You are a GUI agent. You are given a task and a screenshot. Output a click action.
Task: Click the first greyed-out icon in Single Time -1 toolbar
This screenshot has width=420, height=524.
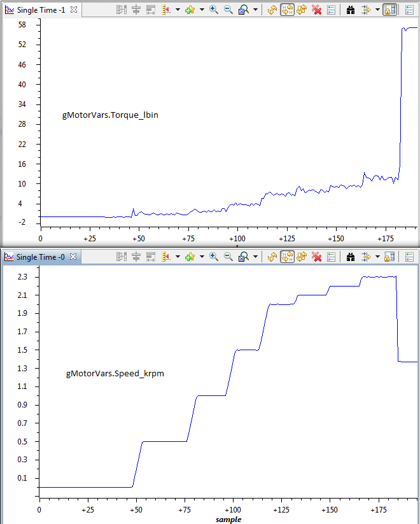(122, 10)
